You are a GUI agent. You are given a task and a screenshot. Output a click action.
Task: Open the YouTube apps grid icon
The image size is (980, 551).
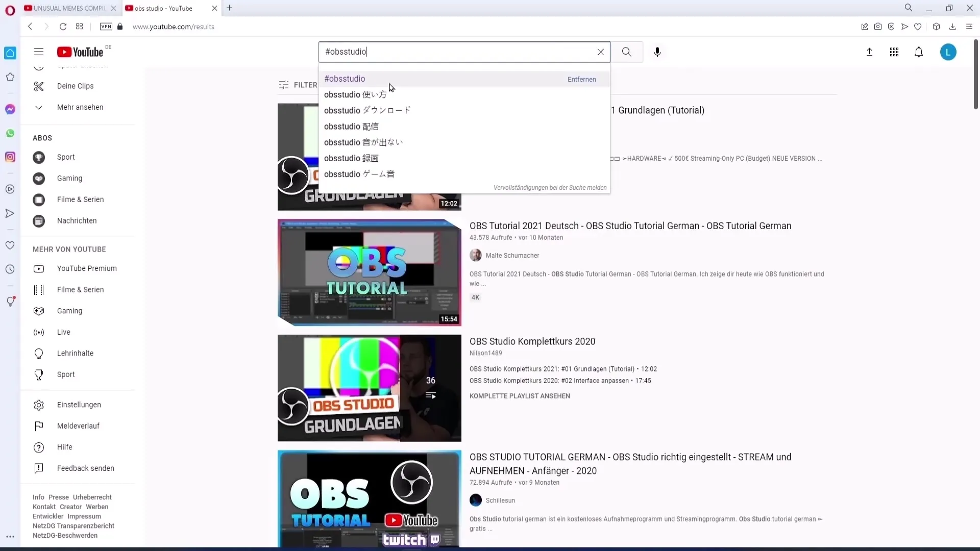pyautogui.click(x=894, y=52)
